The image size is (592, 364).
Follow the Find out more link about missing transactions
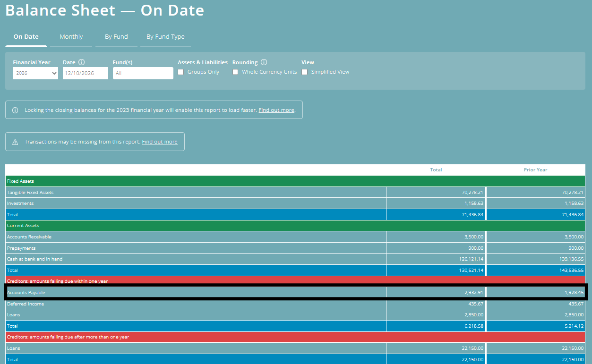[160, 142]
